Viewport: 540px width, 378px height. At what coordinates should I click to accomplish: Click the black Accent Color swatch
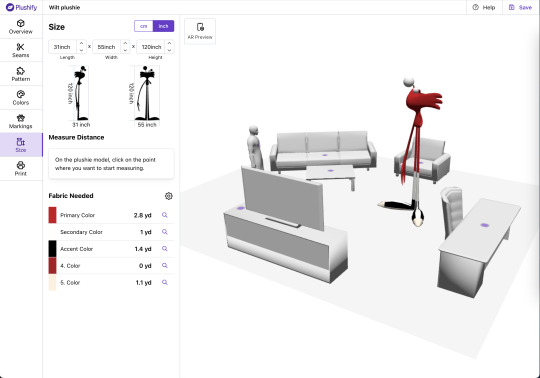[x=52, y=249]
